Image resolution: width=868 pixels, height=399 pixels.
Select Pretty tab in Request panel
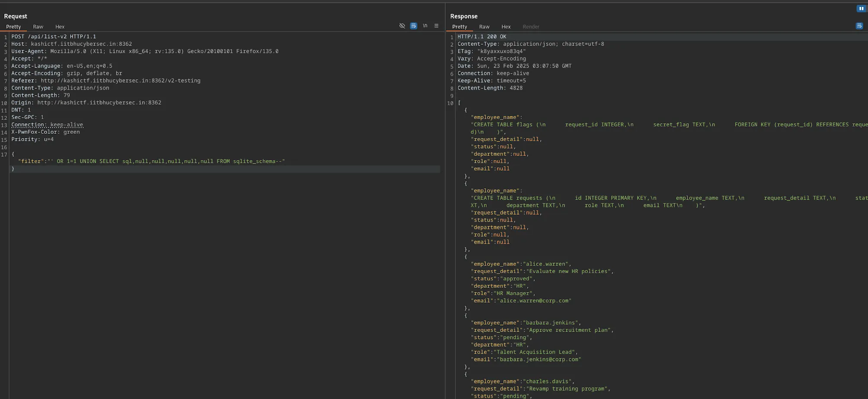click(13, 27)
